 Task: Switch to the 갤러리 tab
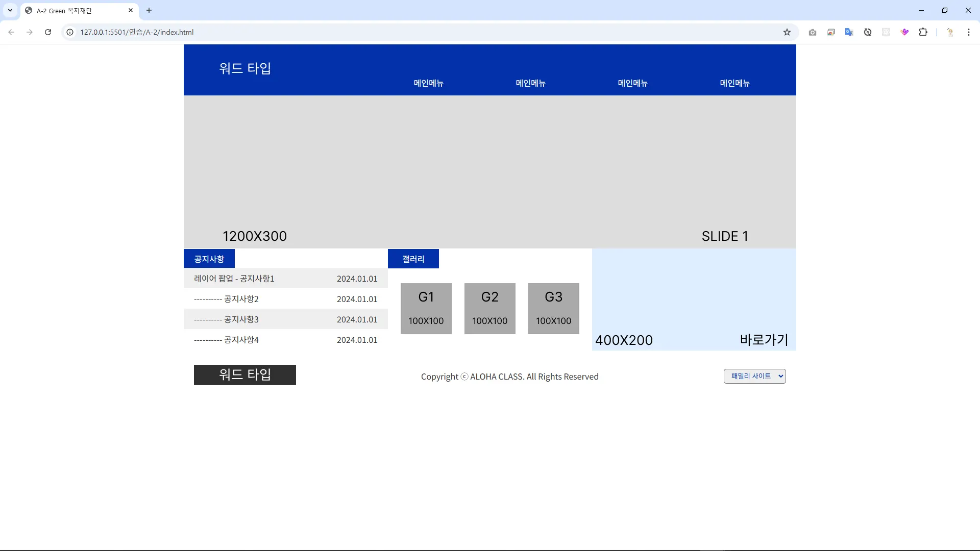(x=413, y=259)
